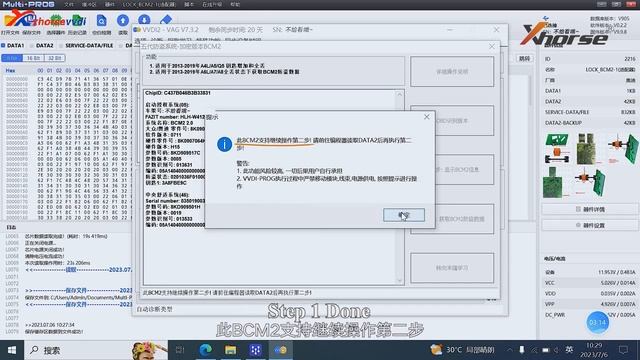This screenshot has height=360, width=640.
Task: Expand the hidden system tray icons chevron
Action: tap(509, 350)
